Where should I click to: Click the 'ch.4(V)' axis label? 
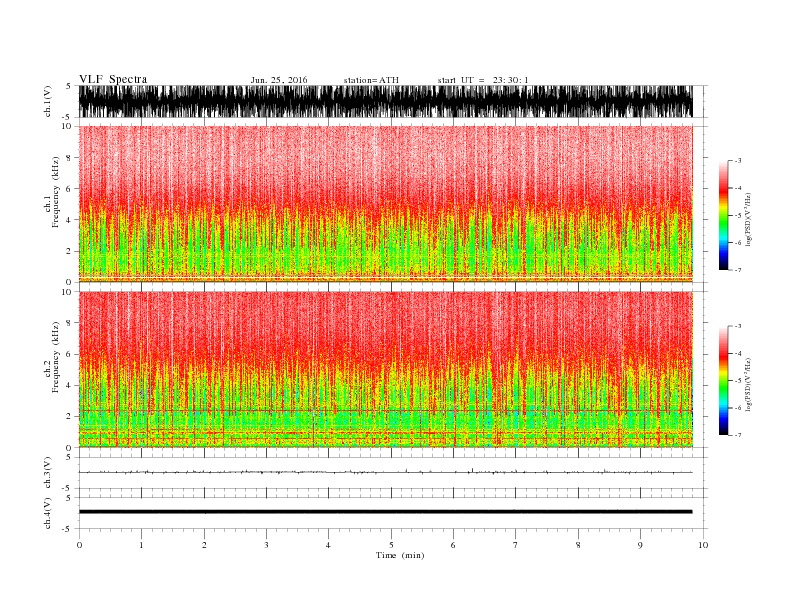[48, 513]
